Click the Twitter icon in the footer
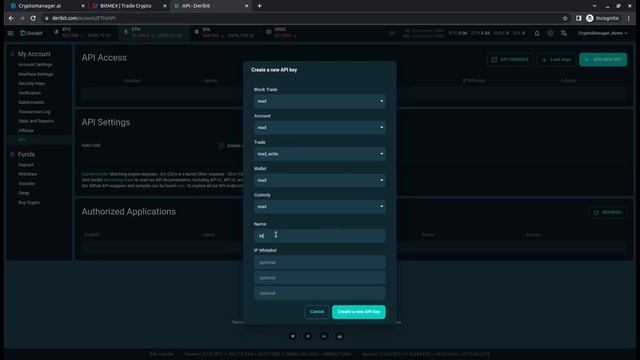Image resolution: width=640 pixels, height=360 pixels. click(x=293, y=336)
